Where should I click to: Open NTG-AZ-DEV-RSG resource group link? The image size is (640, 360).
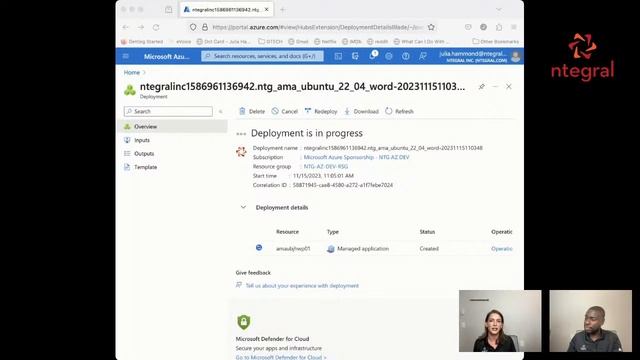pos(326,167)
